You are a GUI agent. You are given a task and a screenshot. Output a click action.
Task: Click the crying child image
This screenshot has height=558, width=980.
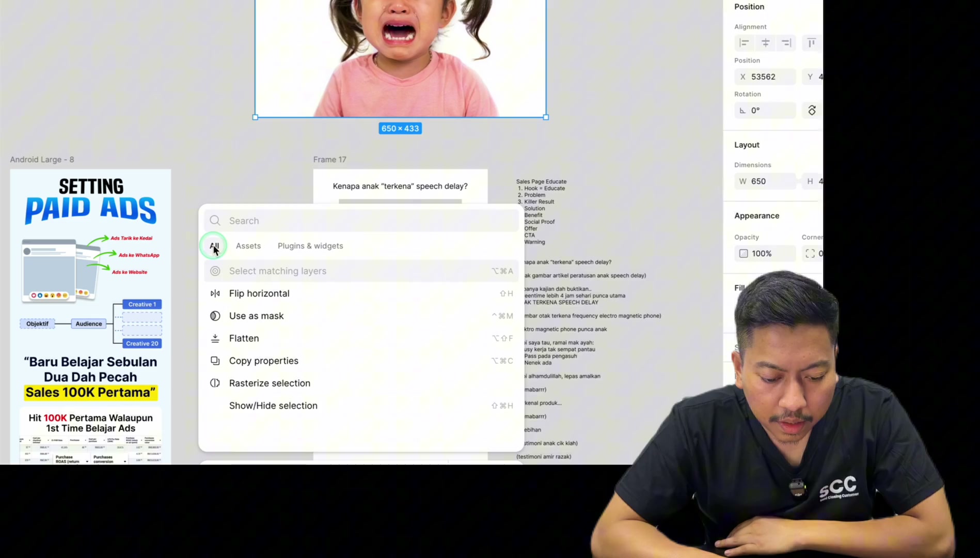[400, 58]
